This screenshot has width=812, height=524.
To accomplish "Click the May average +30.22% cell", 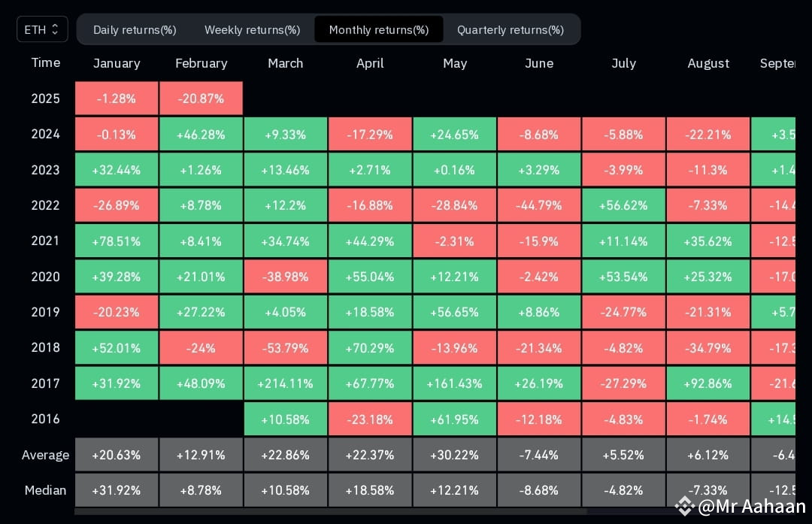I will (454, 455).
